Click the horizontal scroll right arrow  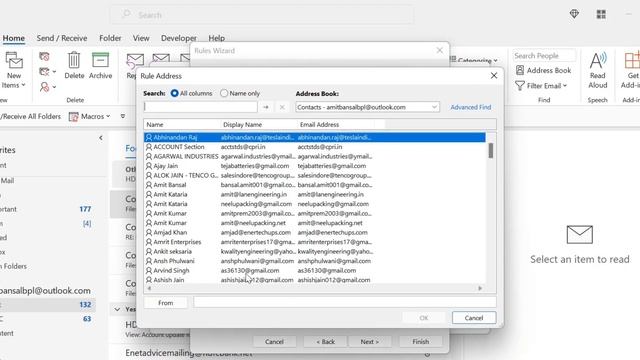(480, 288)
